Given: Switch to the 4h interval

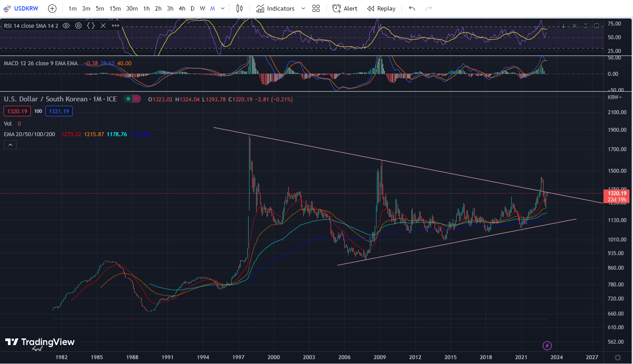Looking at the screenshot, I should 182,8.
